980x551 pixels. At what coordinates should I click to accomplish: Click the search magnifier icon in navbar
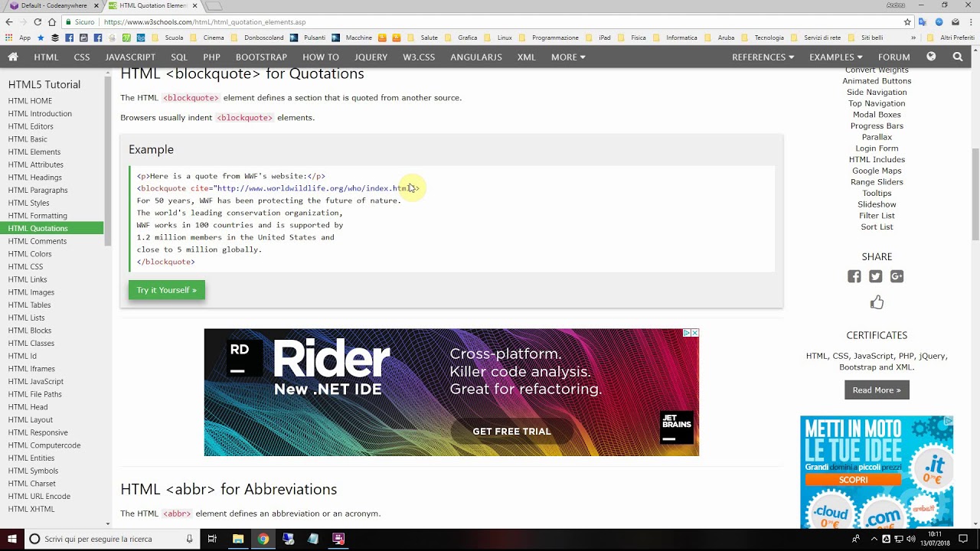(x=958, y=57)
